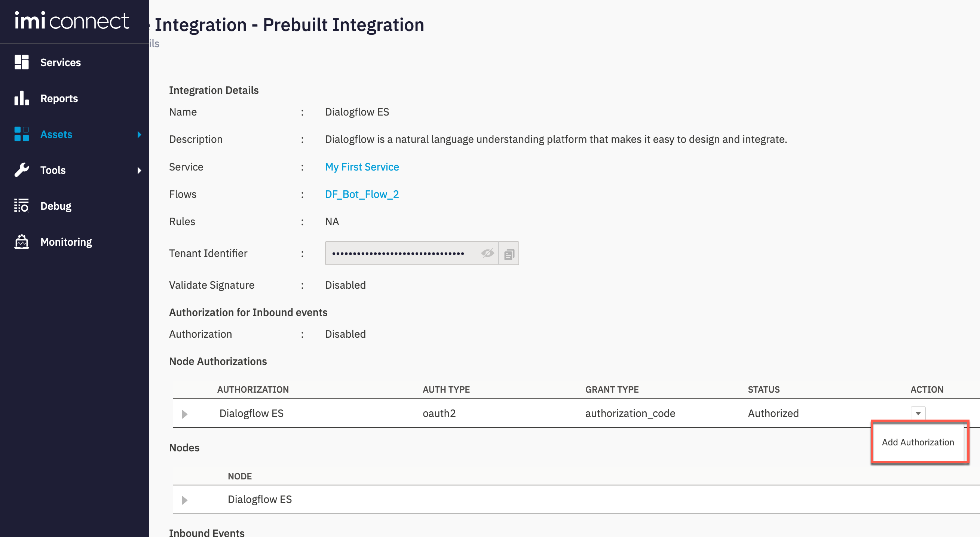
Task: Expand the Dialogflow ES authorization row
Action: coord(184,414)
